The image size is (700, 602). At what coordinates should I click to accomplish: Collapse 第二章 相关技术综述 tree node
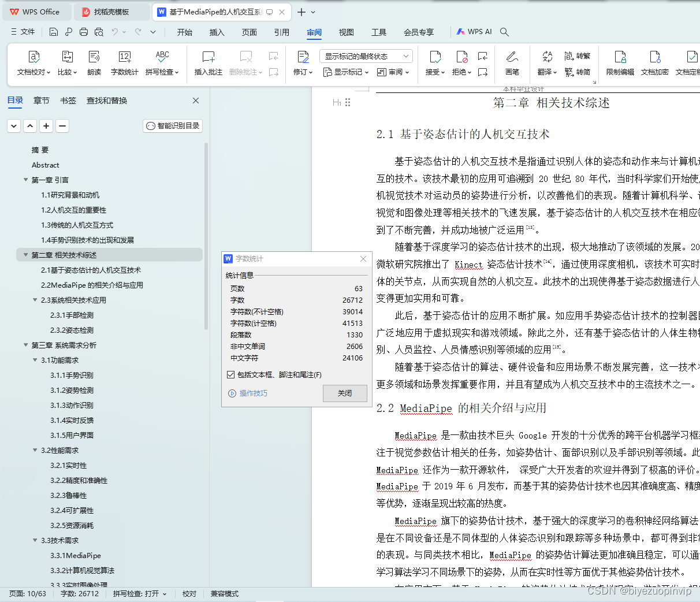point(25,255)
